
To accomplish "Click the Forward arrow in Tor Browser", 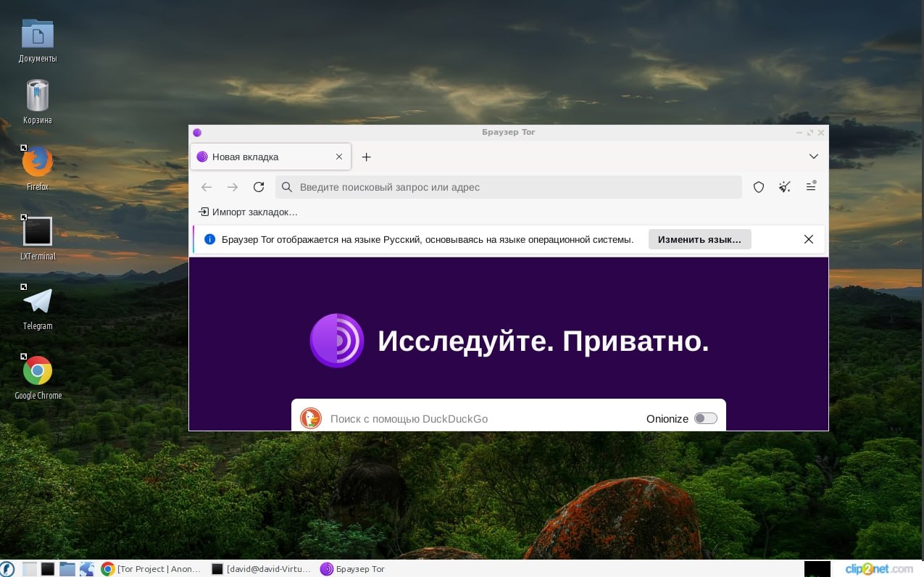I will coord(233,187).
